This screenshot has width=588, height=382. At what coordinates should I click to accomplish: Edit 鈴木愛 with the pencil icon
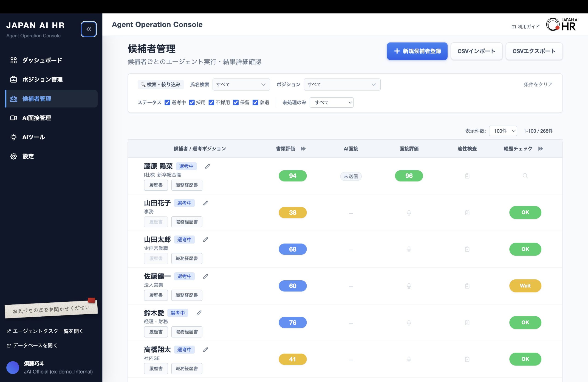199,313
